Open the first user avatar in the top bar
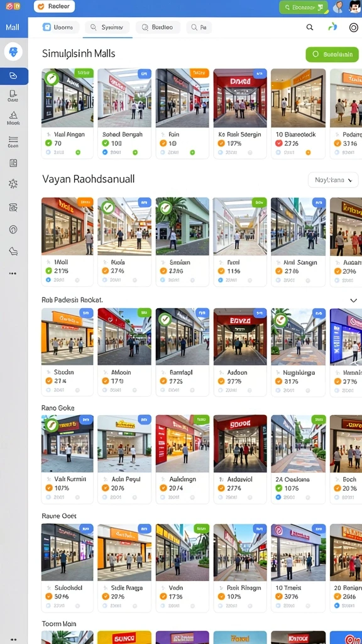The width and height of the screenshot is (362, 644). tap(338, 7)
